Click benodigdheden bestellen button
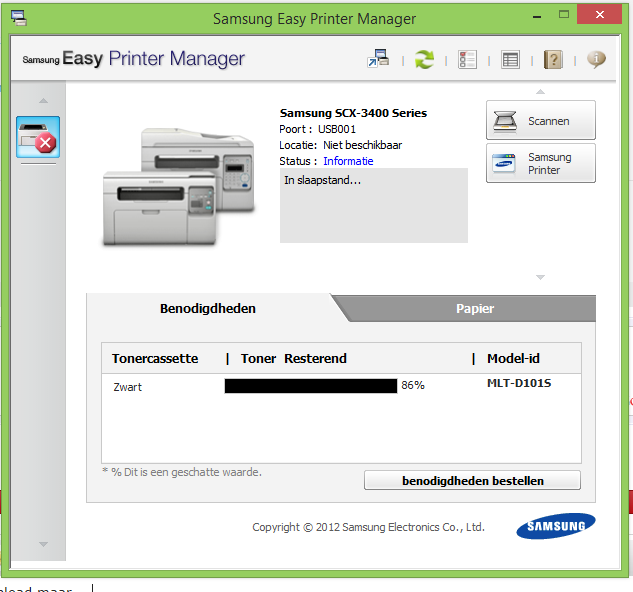The width and height of the screenshot is (633, 592). pos(472,481)
